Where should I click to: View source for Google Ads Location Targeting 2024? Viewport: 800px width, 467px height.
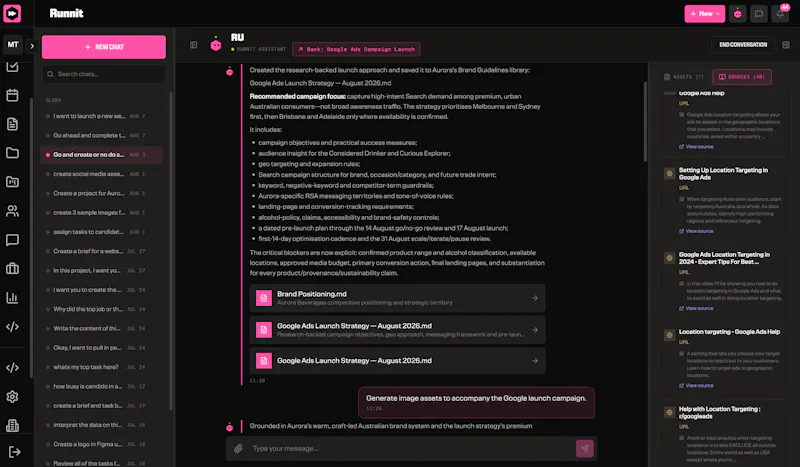(x=696, y=308)
